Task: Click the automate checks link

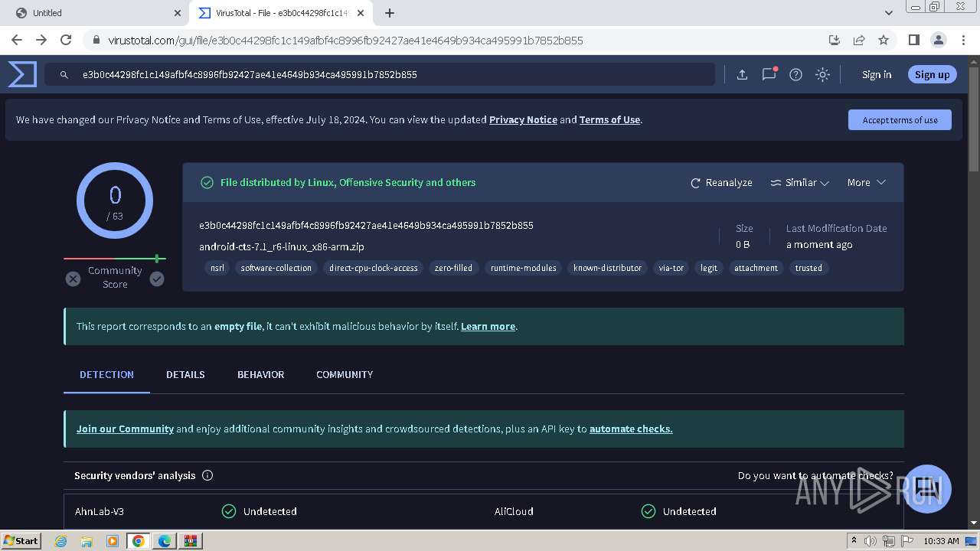Action: [x=631, y=429]
